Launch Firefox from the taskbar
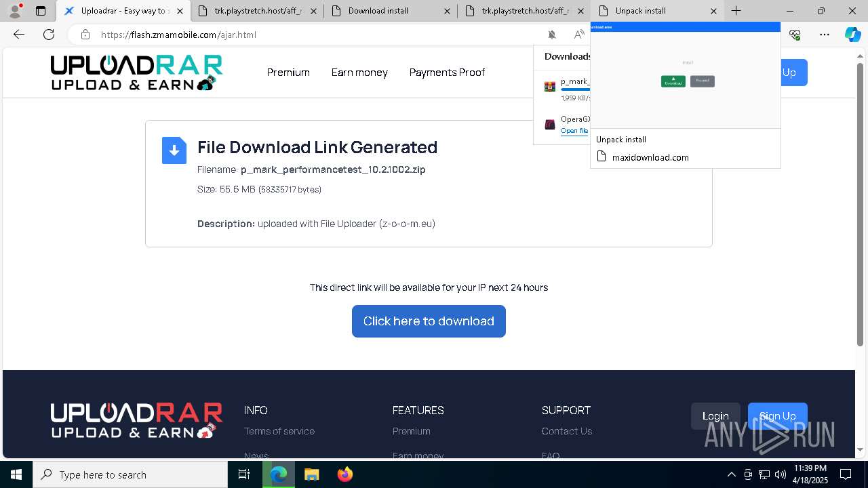The width and height of the screenshot is (868, 488). point(344,474)
